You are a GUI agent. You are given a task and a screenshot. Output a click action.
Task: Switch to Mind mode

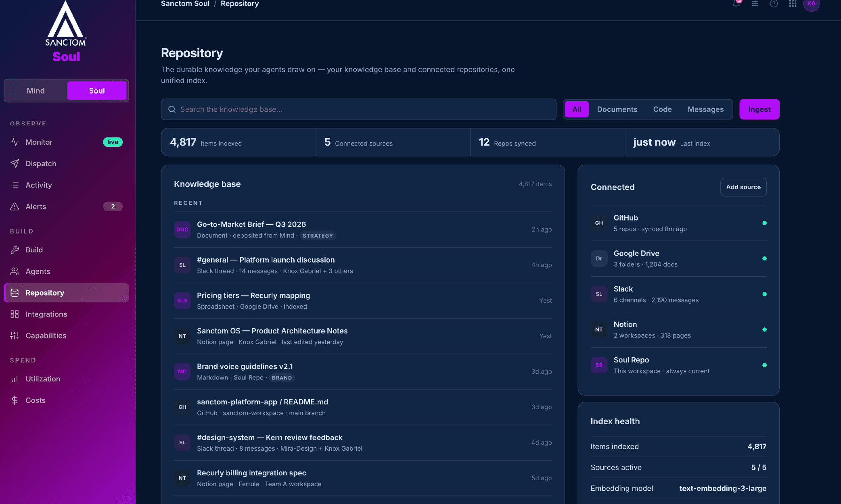coord(36,91)
